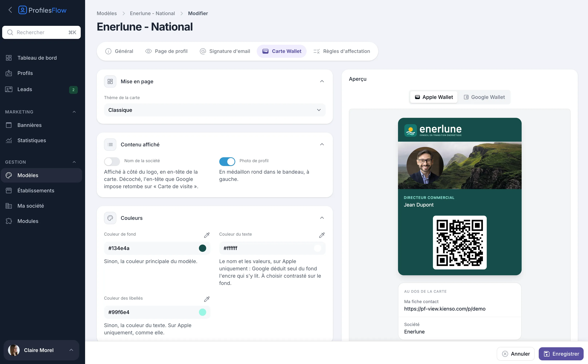
Task: Open Ma société settings
Action: tap(41, 206)
